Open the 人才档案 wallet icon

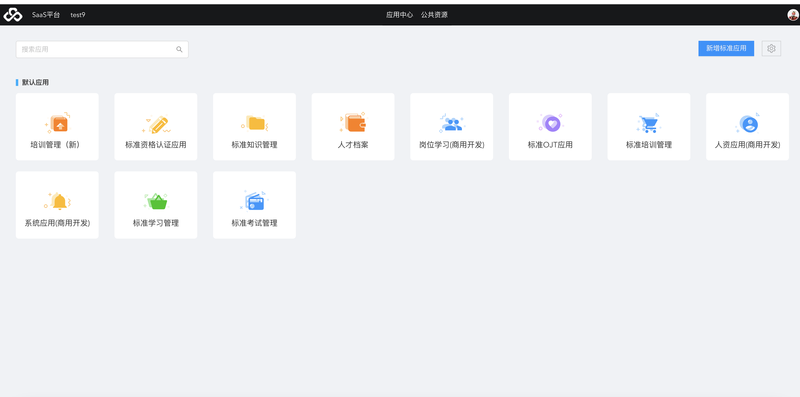(353, 122)
